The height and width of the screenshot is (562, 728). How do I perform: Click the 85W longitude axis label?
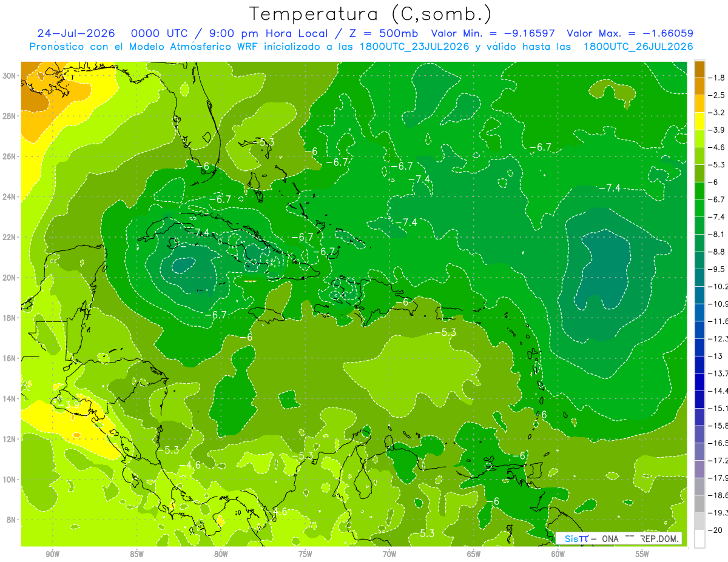coord(136,554)
